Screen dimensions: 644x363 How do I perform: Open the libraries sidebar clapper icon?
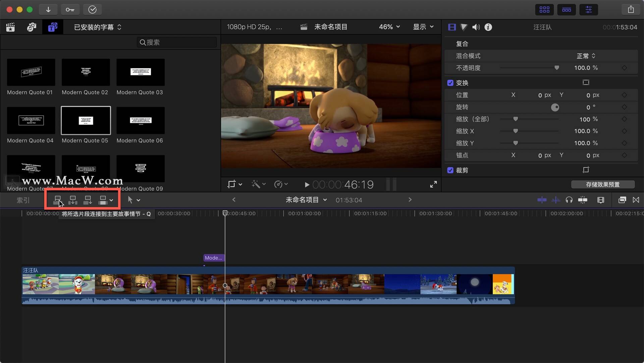[10, 27]
